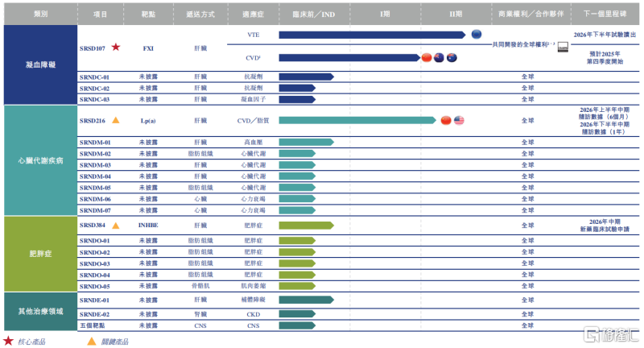Click the 凝血障礙 category block
This screenshot has width=644, height=348.
coord(38,63)
